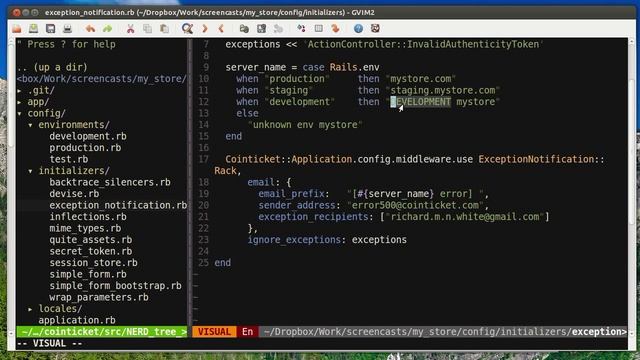
Task: Click the Undo arrow icon
Action: (90, 28)
